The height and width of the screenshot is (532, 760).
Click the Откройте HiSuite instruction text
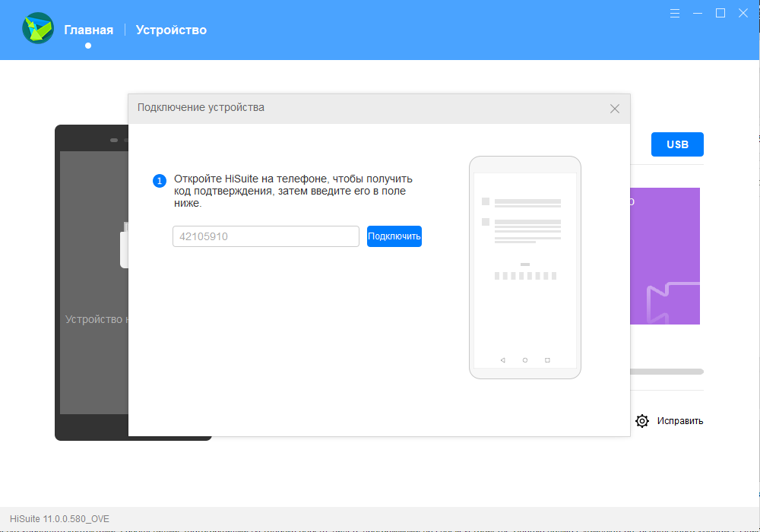(293, 191)
